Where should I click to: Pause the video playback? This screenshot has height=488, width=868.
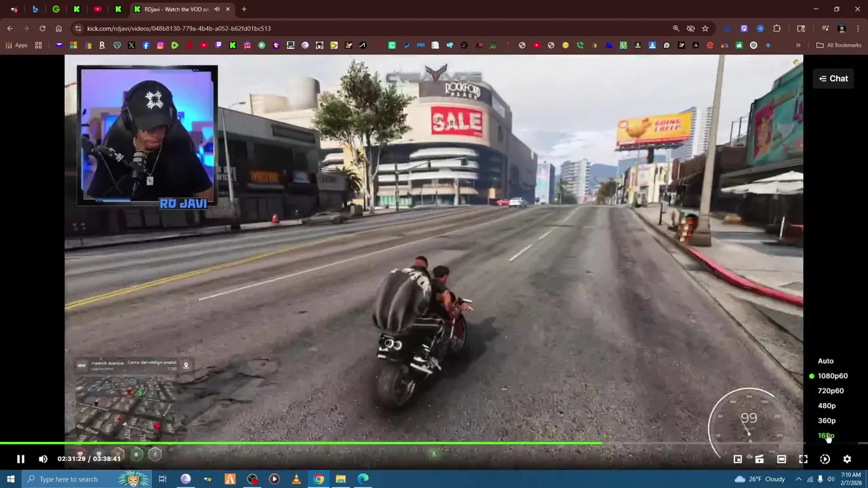tap(20, 459)
